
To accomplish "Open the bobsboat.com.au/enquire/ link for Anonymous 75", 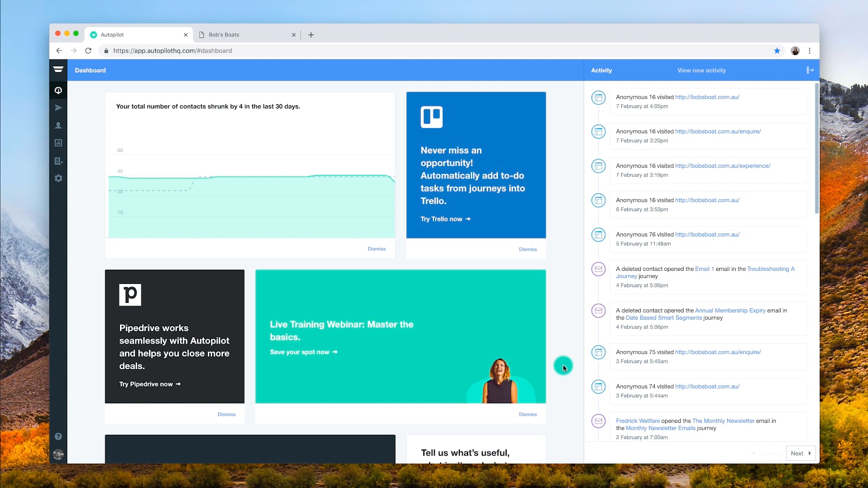I will [718, 352].
